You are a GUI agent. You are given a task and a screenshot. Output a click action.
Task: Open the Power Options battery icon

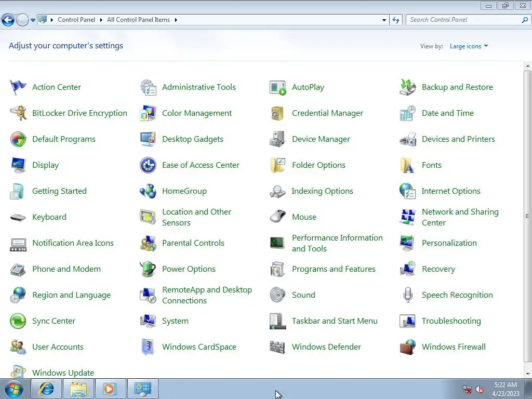(148, 269)
